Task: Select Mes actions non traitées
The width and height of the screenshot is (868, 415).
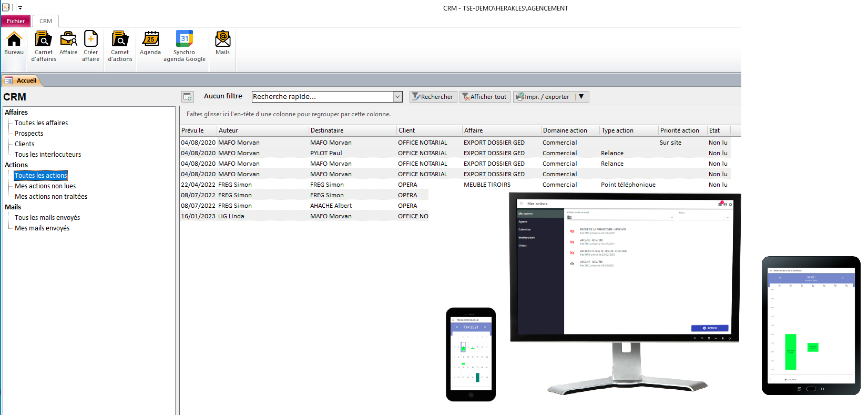Action: [x=51, y=196]
